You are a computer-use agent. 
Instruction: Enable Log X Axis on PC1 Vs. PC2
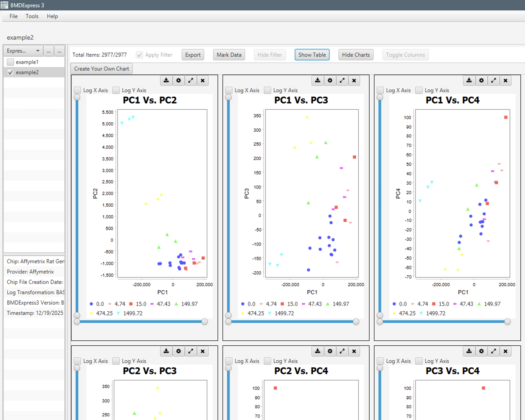(78, 90)
